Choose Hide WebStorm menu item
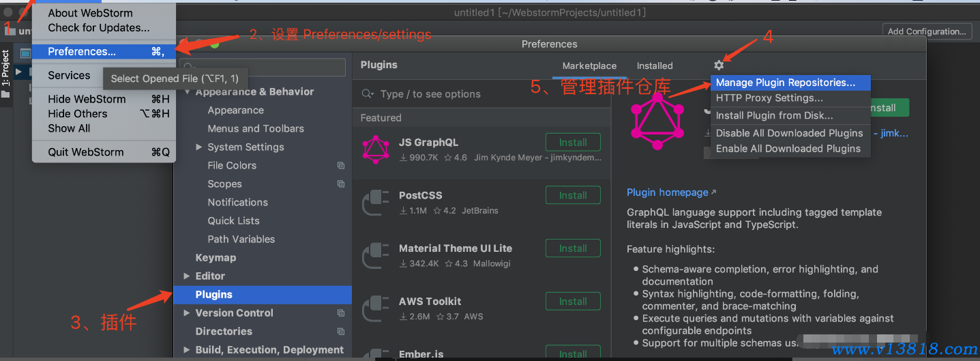This screenshot has height=361, width=980. click(x=104, y=100)
